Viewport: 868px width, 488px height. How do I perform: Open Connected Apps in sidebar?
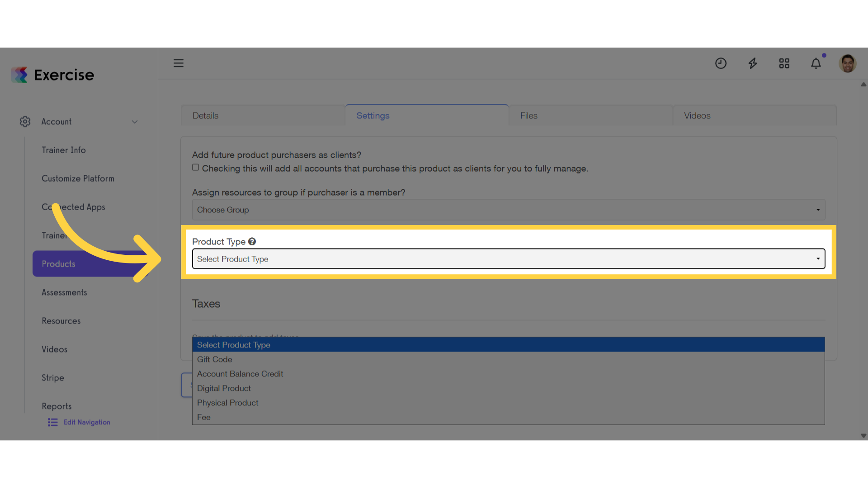[73, 207]
